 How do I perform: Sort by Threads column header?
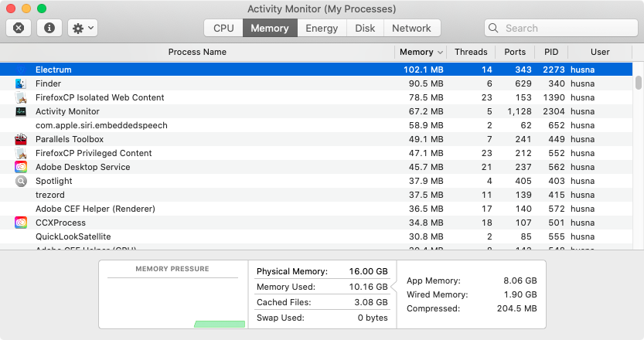coord(471,52)
